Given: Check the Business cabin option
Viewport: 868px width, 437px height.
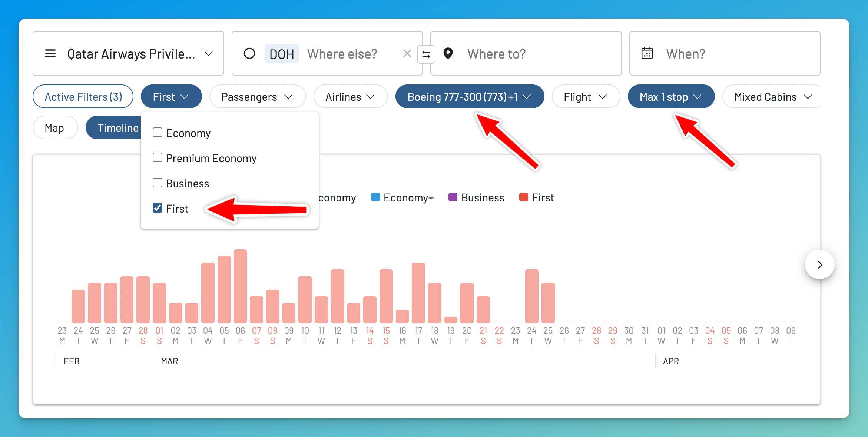Looking at the screenshot, I should point(157,182).
